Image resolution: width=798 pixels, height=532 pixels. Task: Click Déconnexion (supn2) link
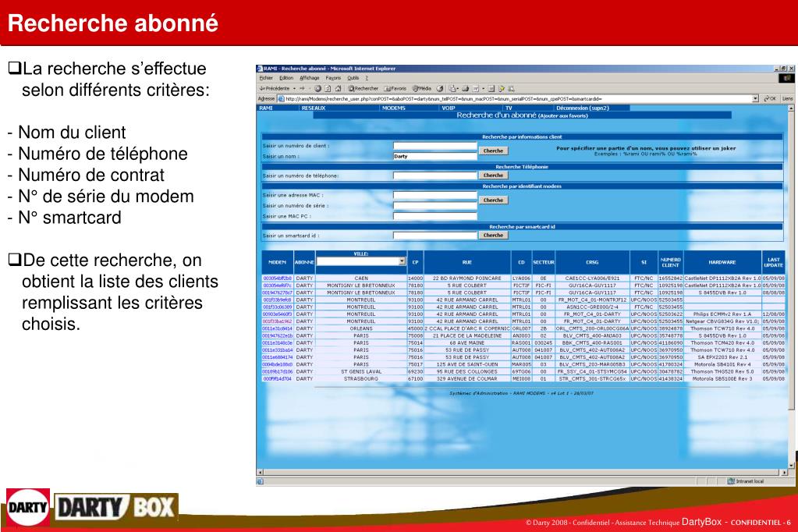pos(582,108)
